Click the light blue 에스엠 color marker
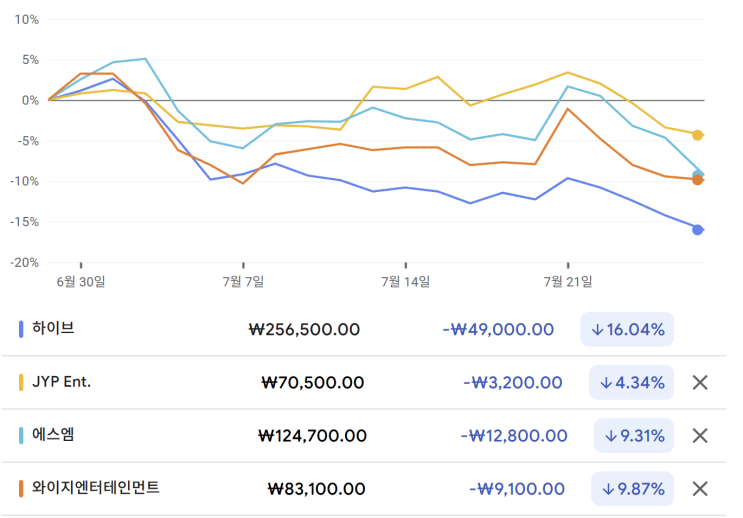The image size is (743, 518). (22, 435)
